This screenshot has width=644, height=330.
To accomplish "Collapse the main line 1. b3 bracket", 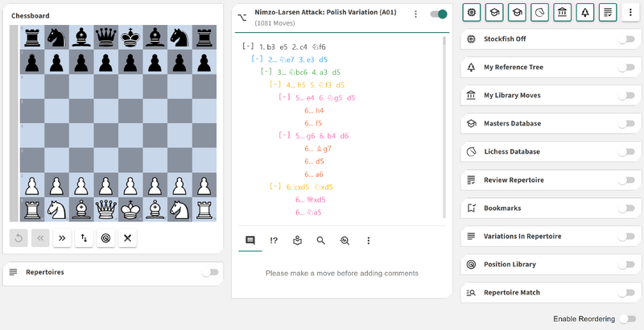I will pyautogui.click(x=248, y=47).
